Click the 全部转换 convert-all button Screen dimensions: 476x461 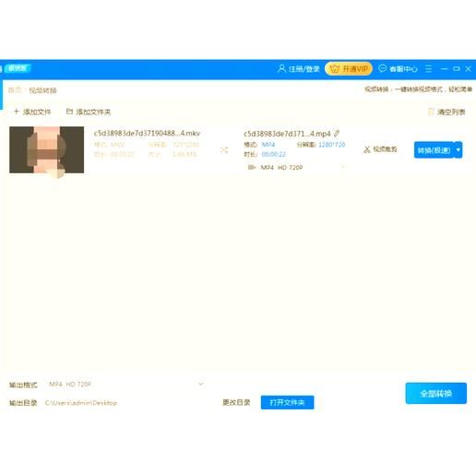tap(436, 393)
